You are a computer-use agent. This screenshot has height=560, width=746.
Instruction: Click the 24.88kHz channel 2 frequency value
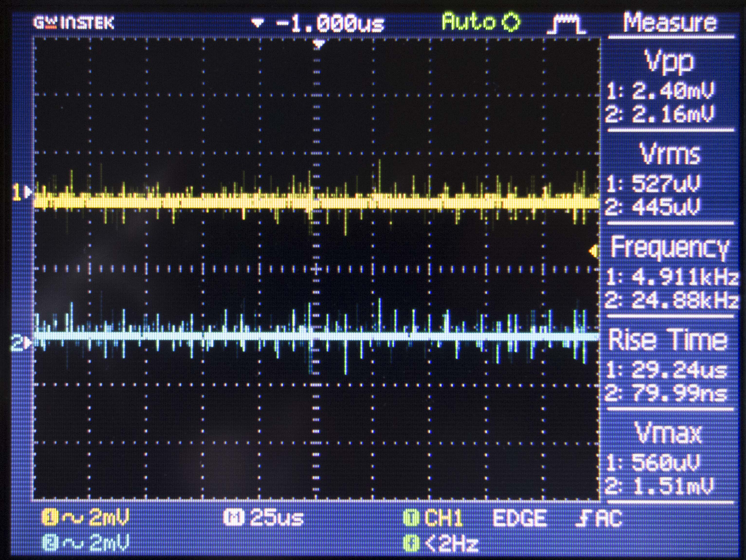coord(685,300)
